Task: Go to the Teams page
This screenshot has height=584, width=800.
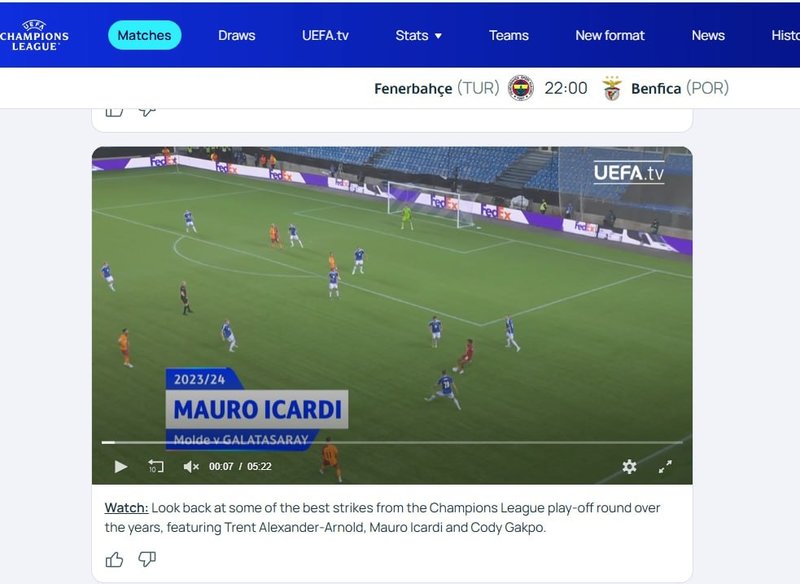Action: (509, 35)
